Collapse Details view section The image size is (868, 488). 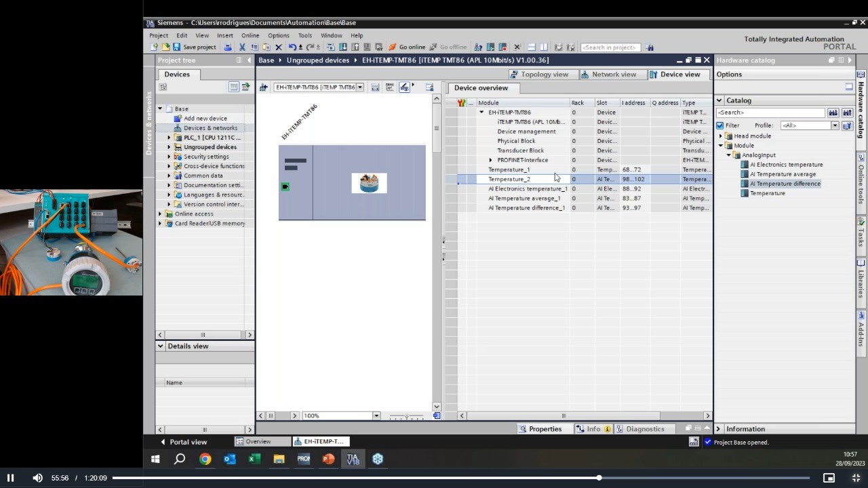pyautogui.click(x=161, y=346)
